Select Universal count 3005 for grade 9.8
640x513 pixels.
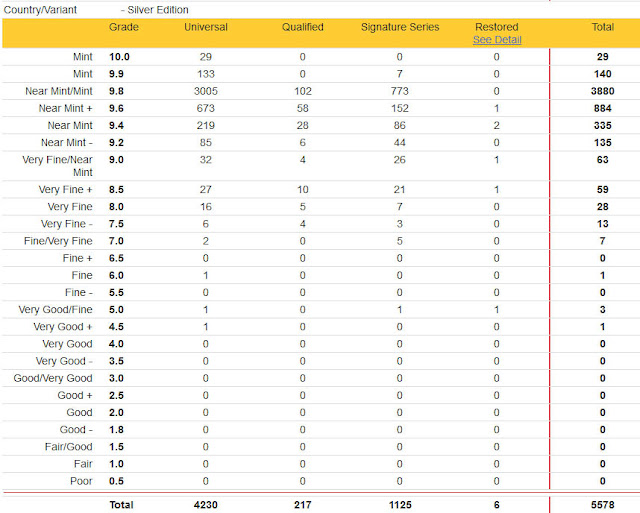[x=206, y=91]
